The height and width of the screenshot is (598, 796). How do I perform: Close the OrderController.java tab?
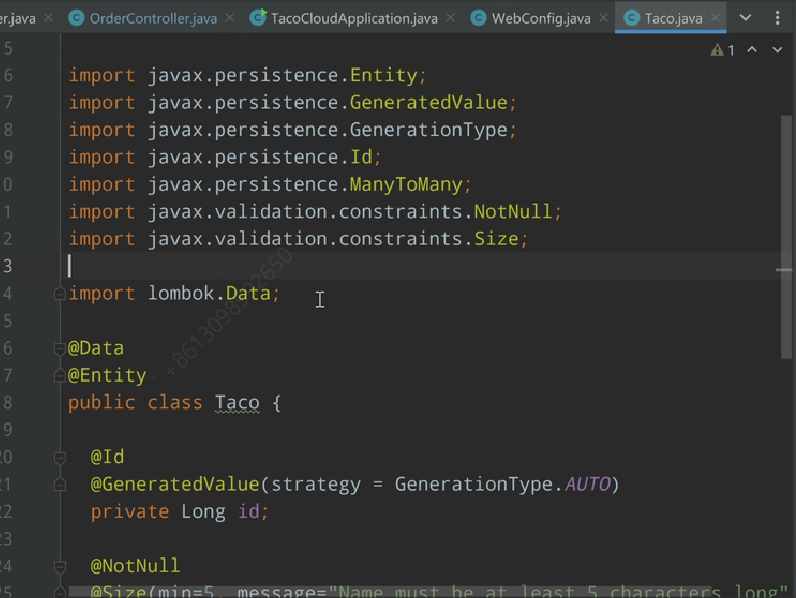tap(229, 18)
